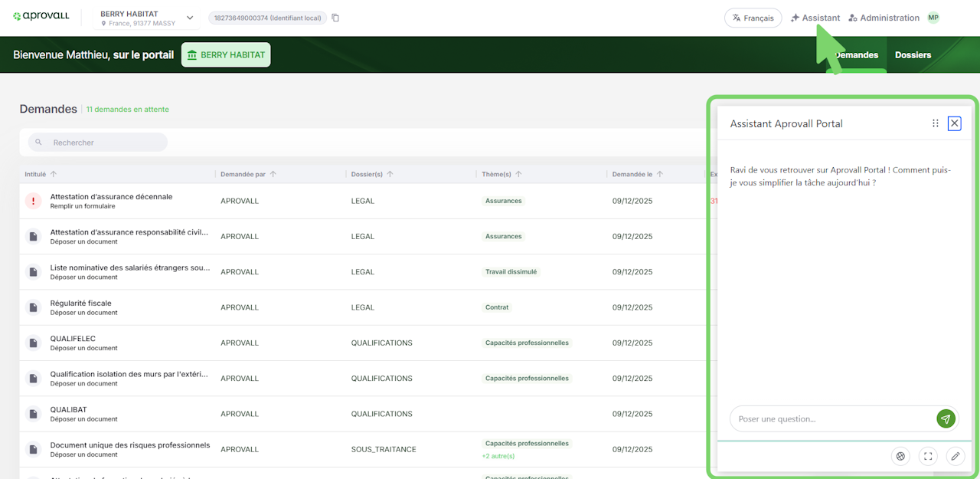Screen dimensions: 980x479
Task: Copy the local identifier number
Action: click(x=335, y=18)
